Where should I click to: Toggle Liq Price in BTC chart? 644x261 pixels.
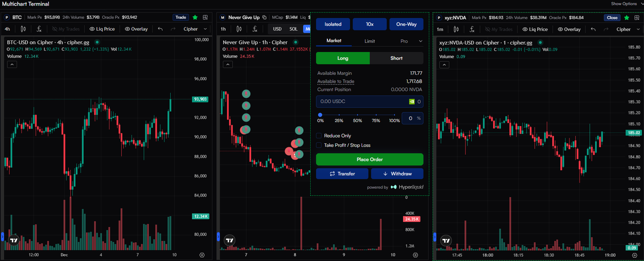[x=102, y=29]
